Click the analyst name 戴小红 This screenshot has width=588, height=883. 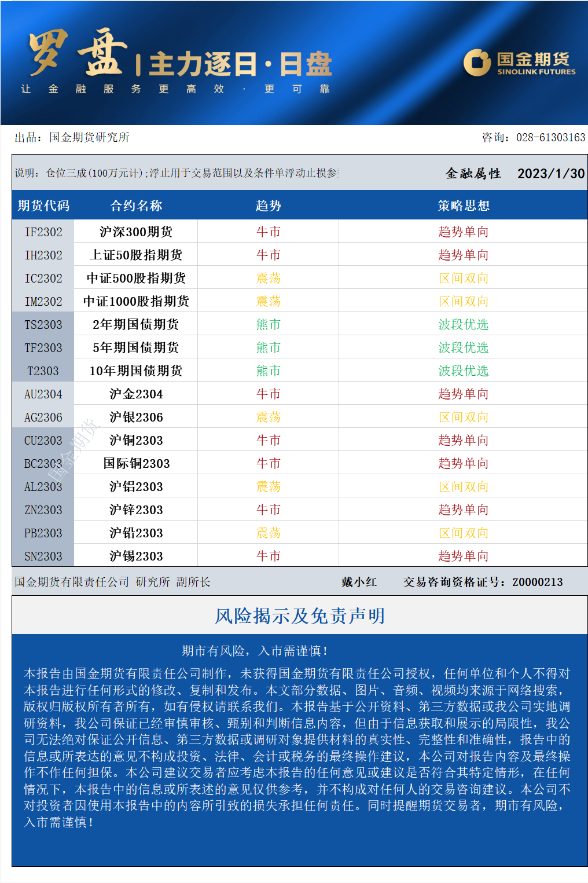pos(359,582)
